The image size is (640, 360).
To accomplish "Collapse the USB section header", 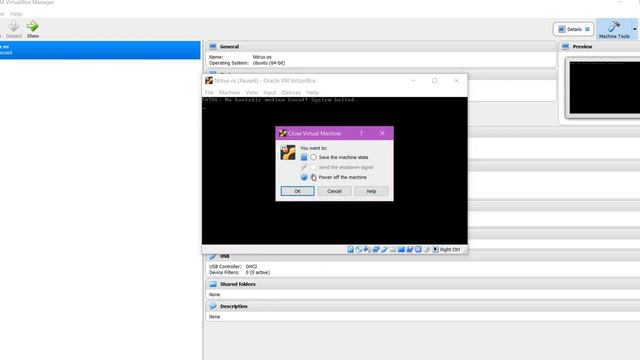I will 423,257.
